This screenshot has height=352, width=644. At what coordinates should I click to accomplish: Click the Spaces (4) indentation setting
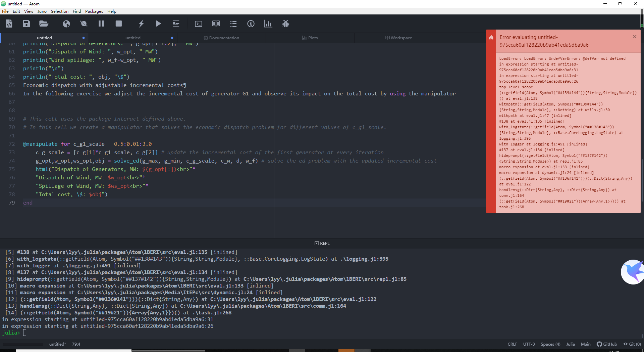(x=550, y=344)
